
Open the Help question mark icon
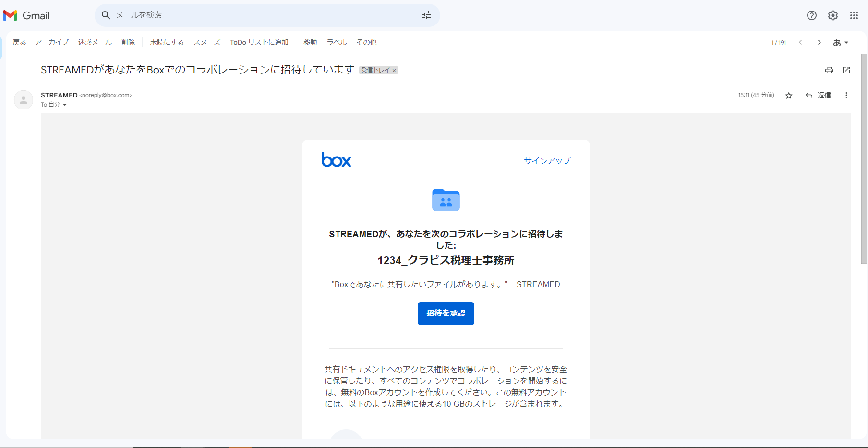[x=812, y=15]
